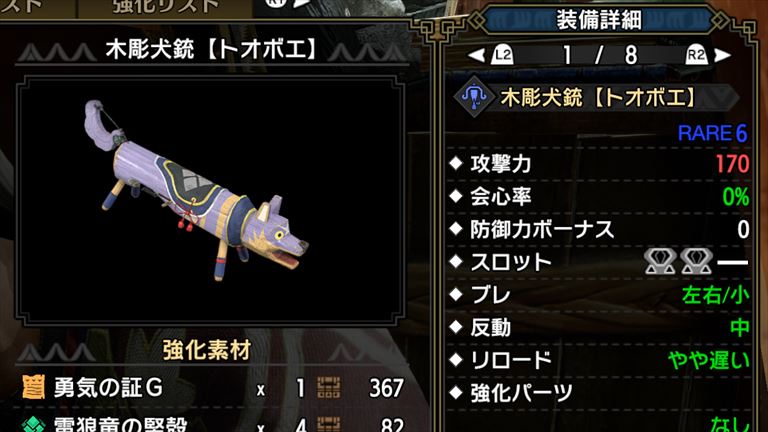The width and height of the screenshot is (768, 432).
Task: Open the 強化リスト tab
Action: point(166,7)
